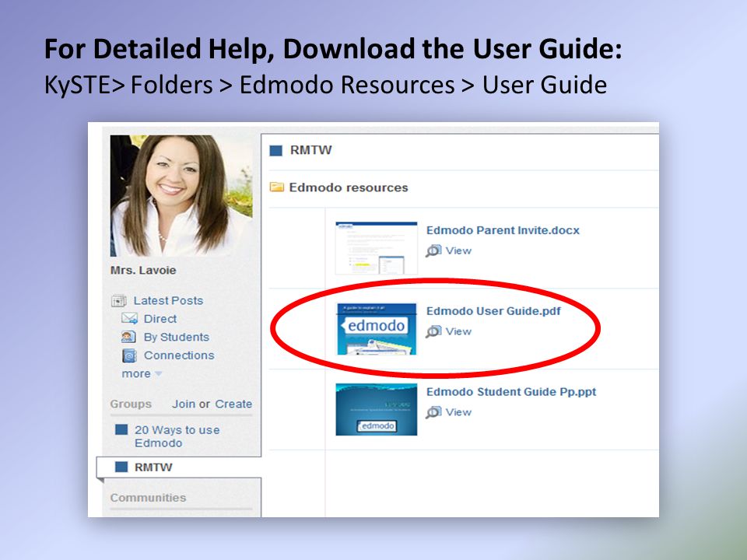Image resolution: width=747 pixels, height=560 pixels.
Task: Click the Edmodo resources folder title
Action: pyautogui.click(x=349, y=187)
